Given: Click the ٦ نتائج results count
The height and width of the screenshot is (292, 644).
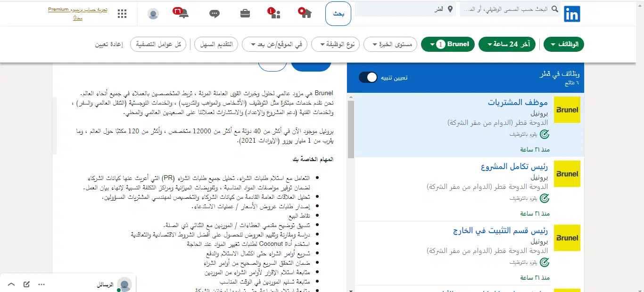Looking at the screenshot, I should click(572, 83).
